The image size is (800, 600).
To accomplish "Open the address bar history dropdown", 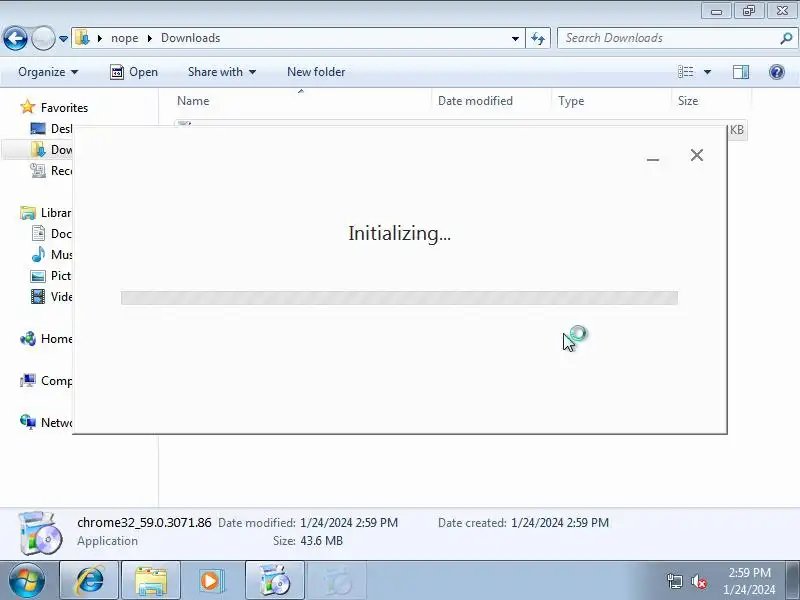I will (515, 38).
